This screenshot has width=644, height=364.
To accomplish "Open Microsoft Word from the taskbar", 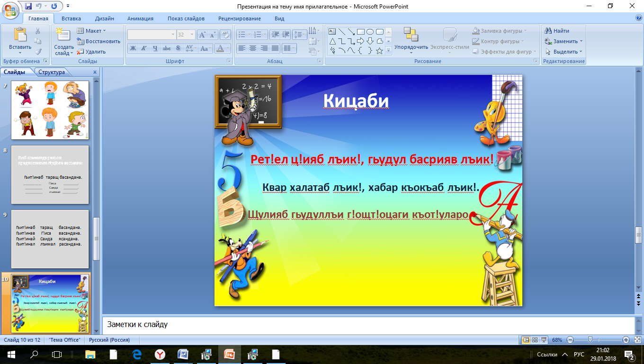I will [183, 354].
